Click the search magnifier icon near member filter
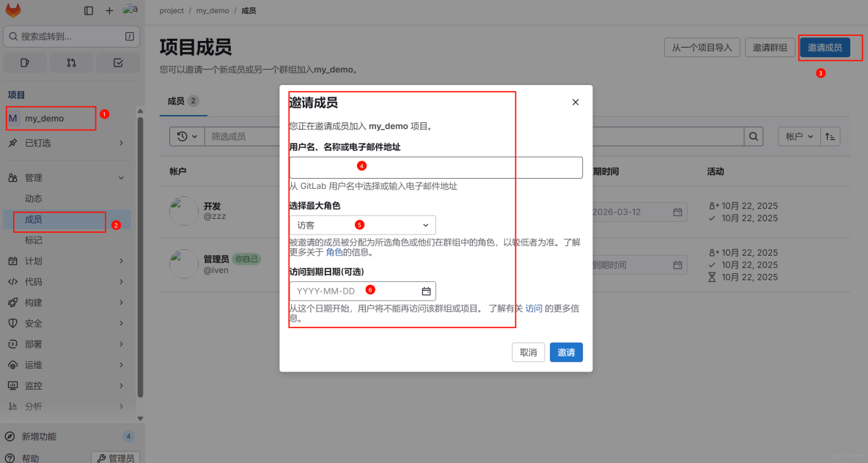The image size is (868, 463). 754,136
